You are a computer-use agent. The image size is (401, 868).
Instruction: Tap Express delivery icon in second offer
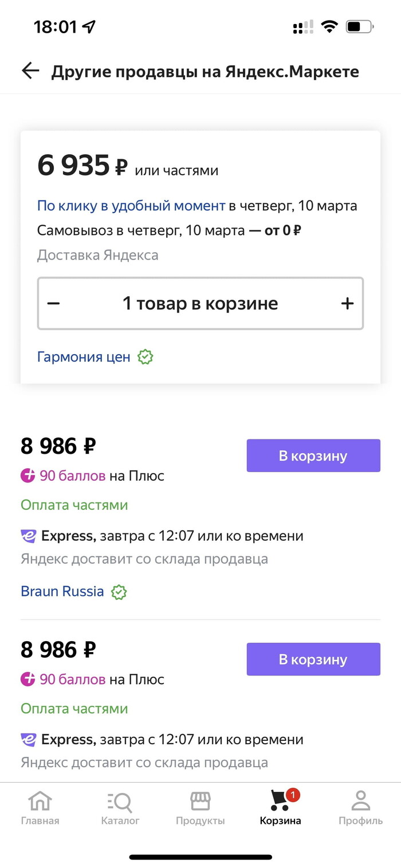pos(29,740)
